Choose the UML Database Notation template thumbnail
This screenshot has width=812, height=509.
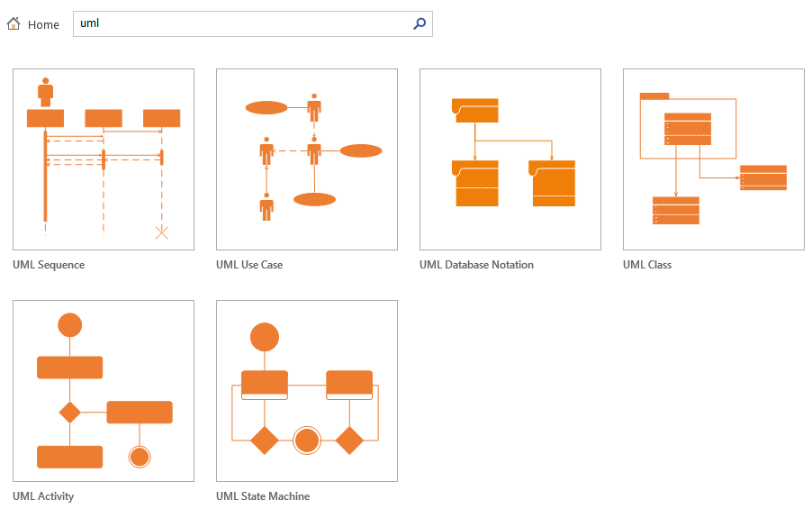510,159
